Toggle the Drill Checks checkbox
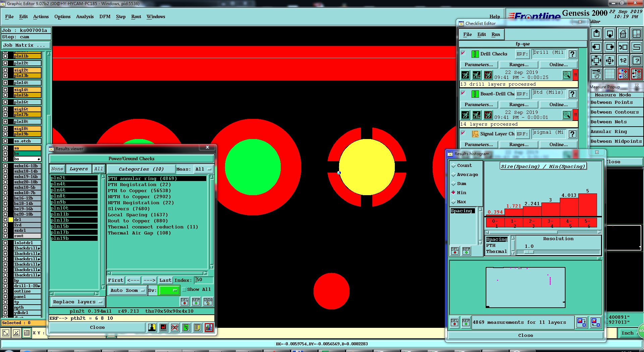644x352 pixels. 463,53
